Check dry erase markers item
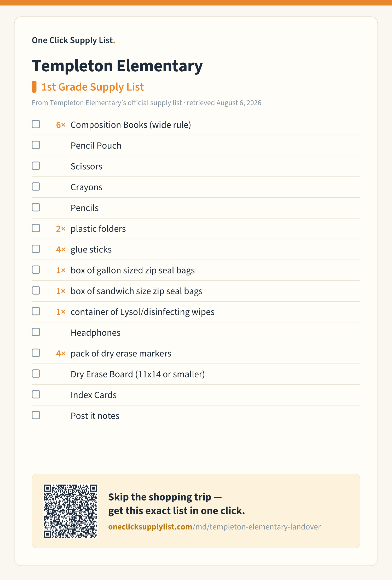Image resolution: width=392 pixels, height=580 pixels. [36, 353]
